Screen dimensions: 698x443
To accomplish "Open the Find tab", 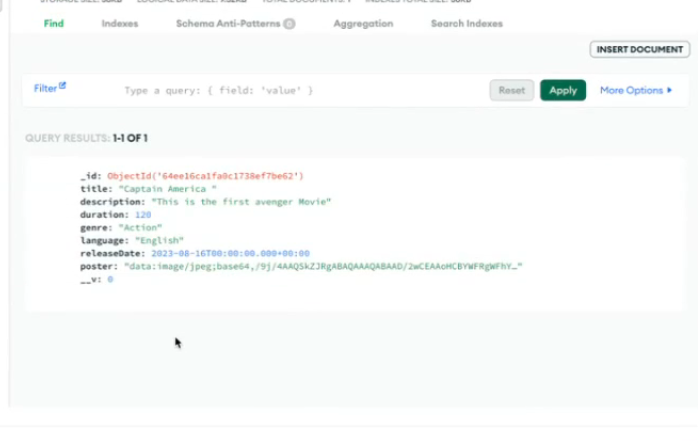I will coord(53,24).
